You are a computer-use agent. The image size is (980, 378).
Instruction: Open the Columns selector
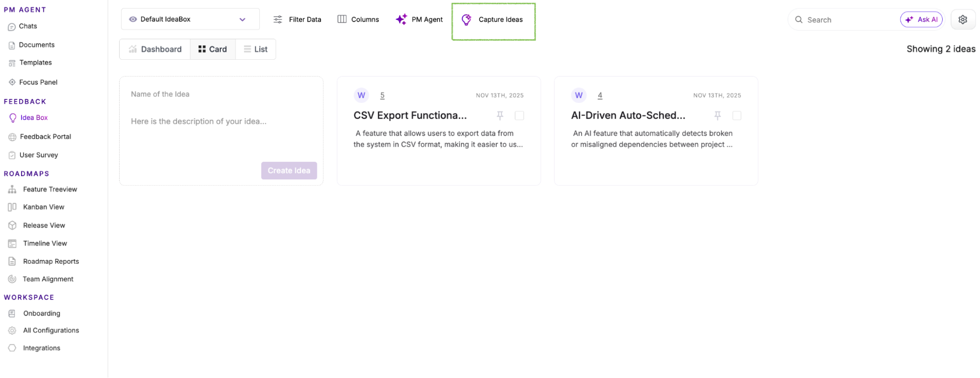tap(358, 20)
